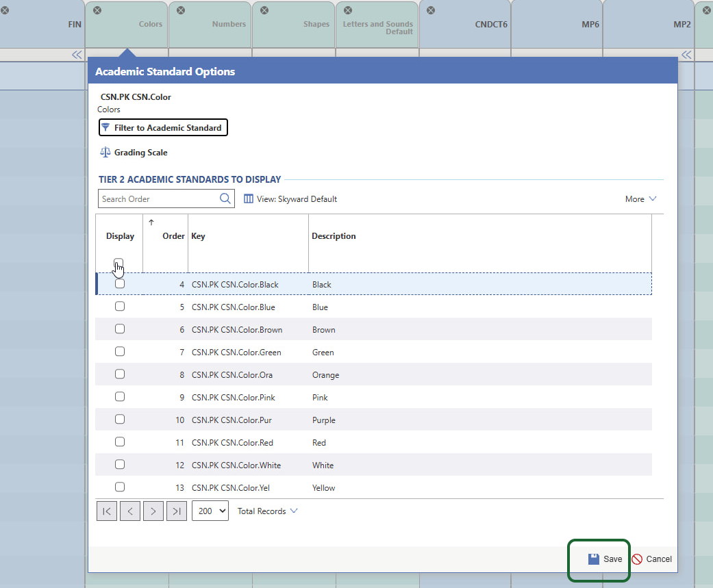Click the Grading Scale balance icon

click(105, 152)
